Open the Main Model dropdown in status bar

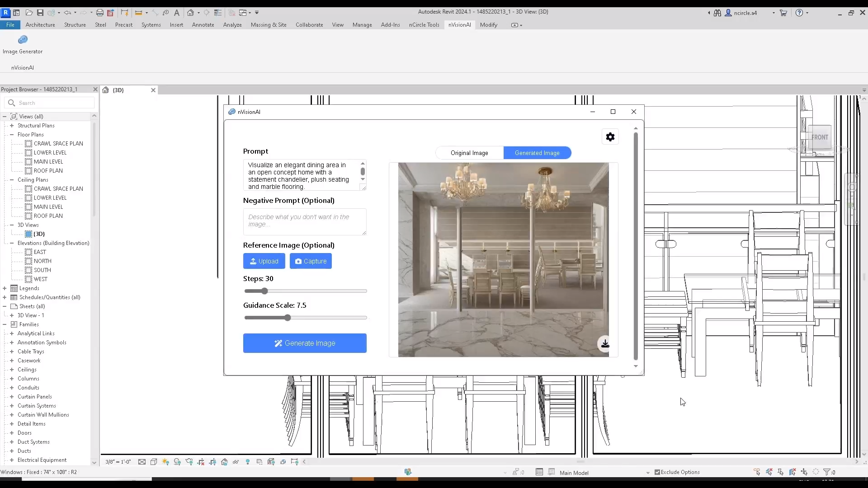[648, 473]
